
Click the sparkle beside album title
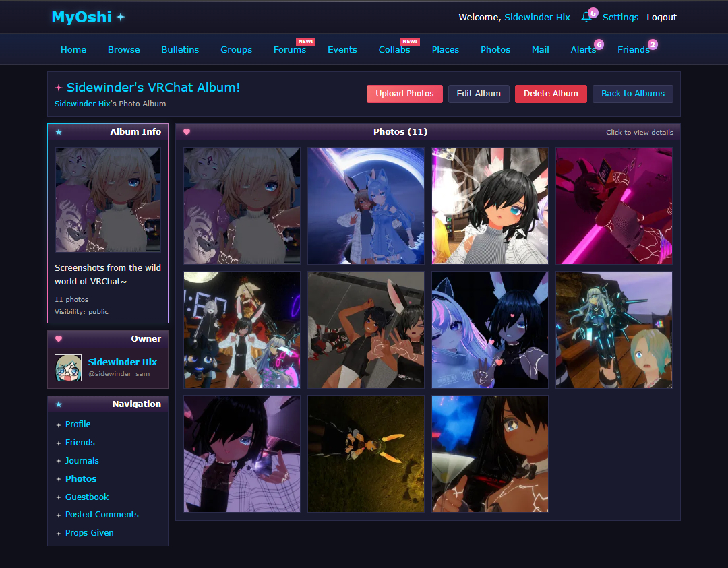click(59, 88)
